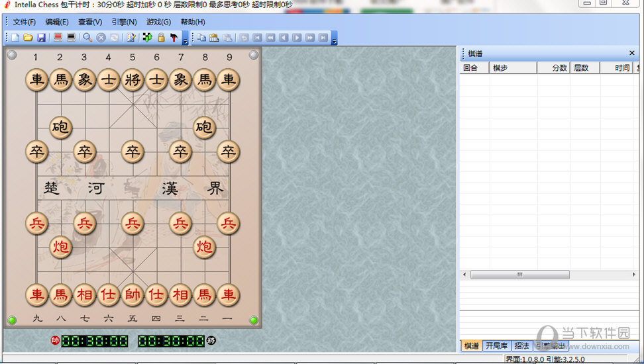Click the grey refresh arrows icon
The height and width of the screenshot is (364, 644).
click(114, 38)
